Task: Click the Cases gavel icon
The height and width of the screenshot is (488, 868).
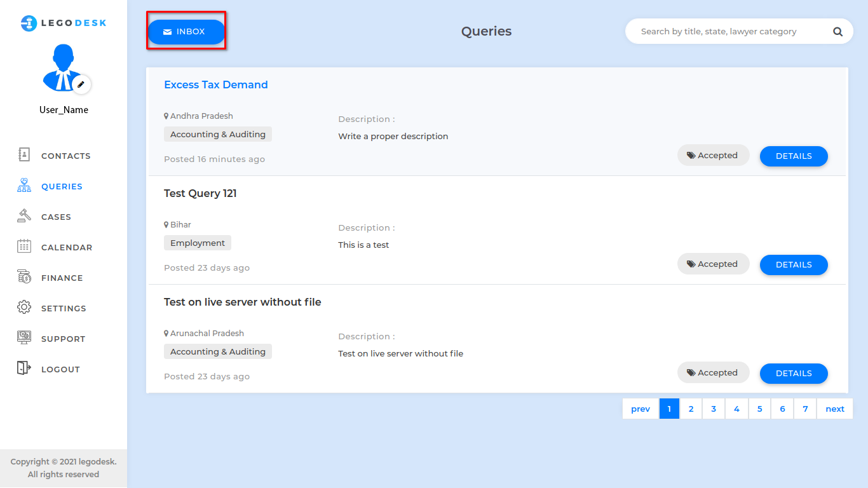Action: (24, 215)
